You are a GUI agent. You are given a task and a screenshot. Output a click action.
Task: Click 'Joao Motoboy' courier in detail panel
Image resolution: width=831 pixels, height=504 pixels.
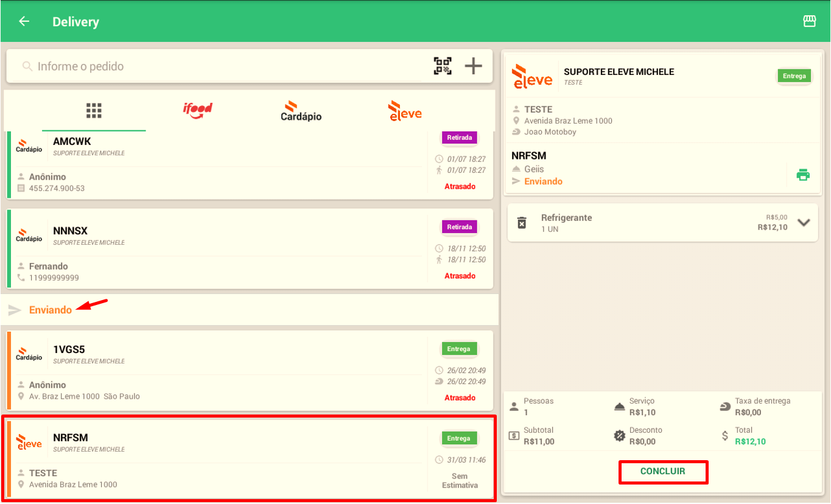(550, 131)
